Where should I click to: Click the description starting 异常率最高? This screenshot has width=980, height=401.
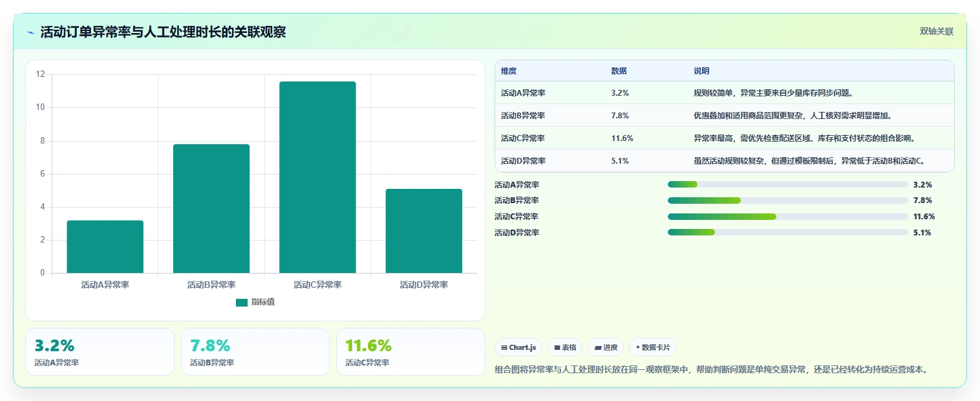point(805,138)
